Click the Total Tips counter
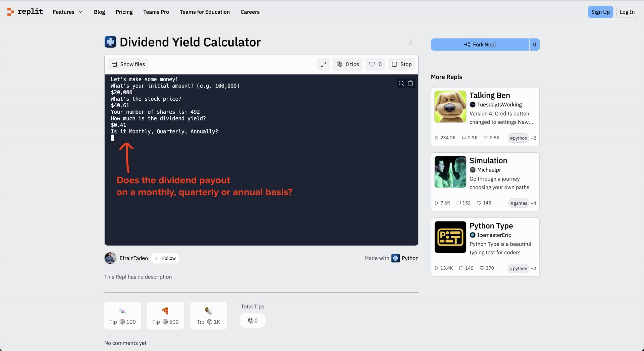Image resolution: width=644 pixels, height=351 pixels. tap(253, 320)
